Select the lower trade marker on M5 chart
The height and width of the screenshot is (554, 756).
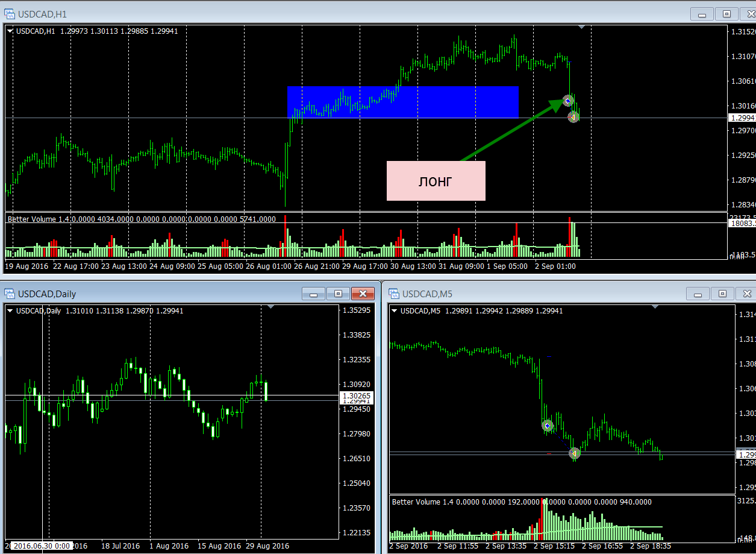click(575, 453)
